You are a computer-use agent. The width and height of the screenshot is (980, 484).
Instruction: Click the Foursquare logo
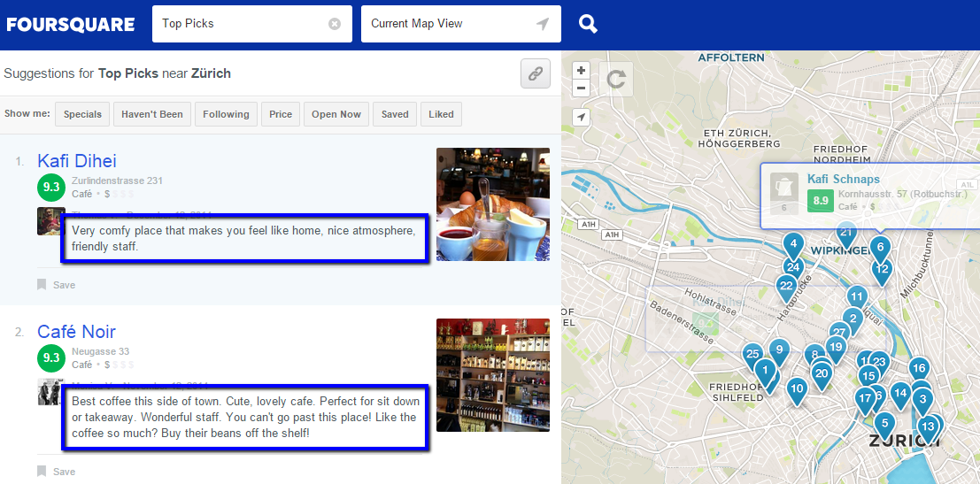[71, 25]
